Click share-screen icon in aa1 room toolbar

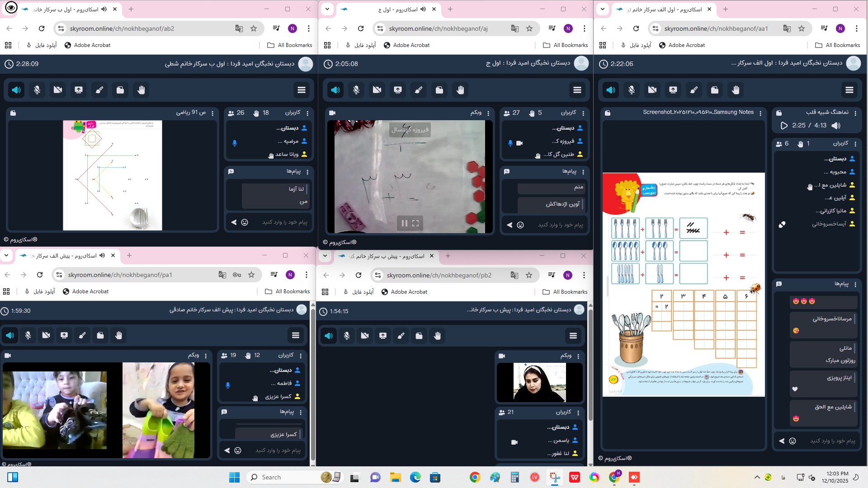click(x=673, y=90)
